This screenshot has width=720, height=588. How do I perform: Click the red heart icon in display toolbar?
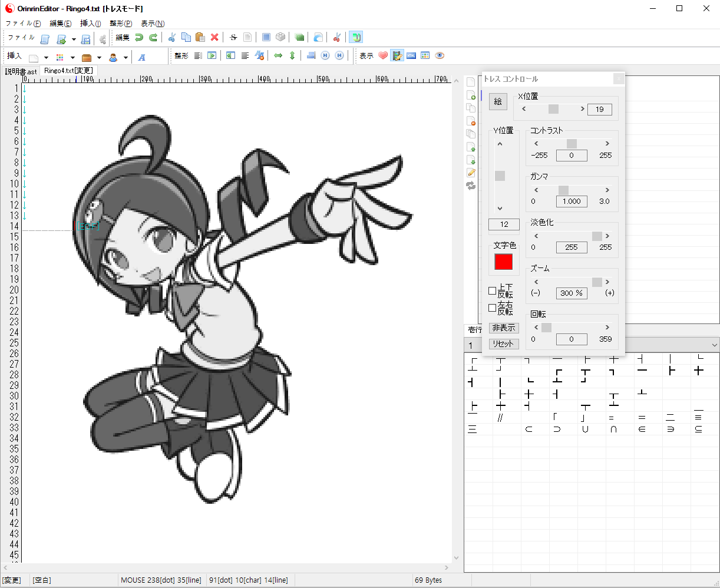coord(383,56)
